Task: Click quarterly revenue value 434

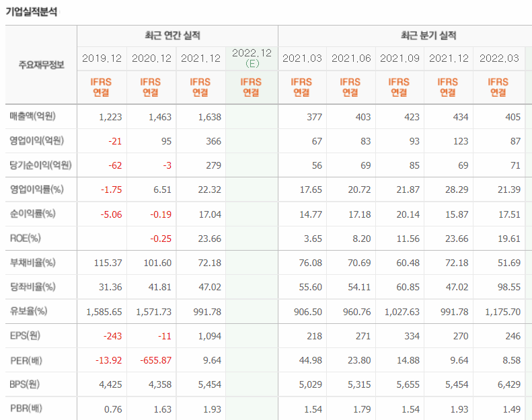Action: pyautogui.click(x=461, y=117)
